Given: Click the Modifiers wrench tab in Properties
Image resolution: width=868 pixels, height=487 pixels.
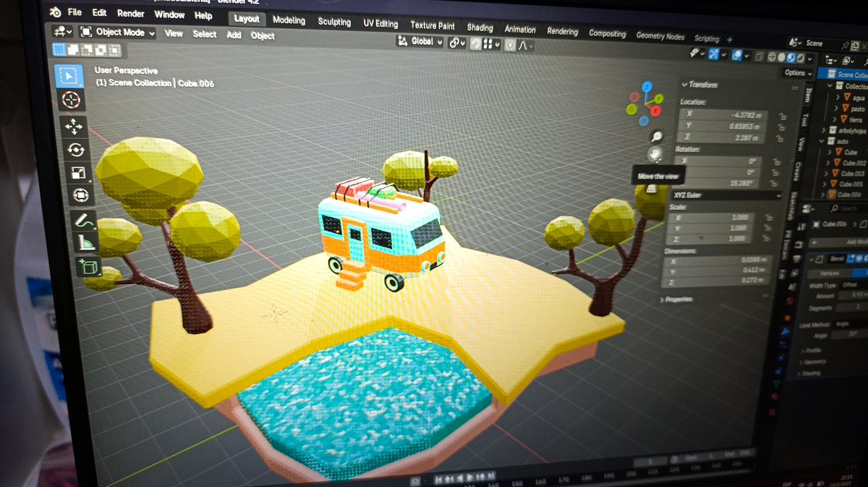Looking at the screenshot, I should 785,331.
